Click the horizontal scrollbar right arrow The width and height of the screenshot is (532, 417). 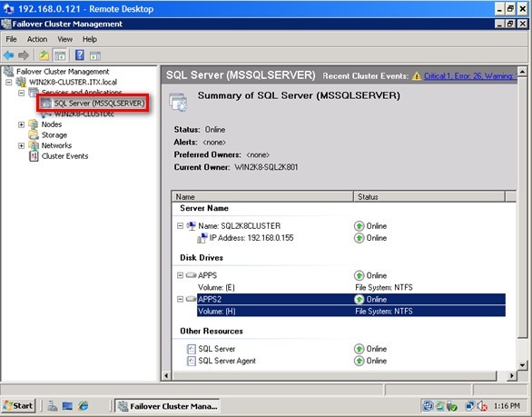(512, 375)
